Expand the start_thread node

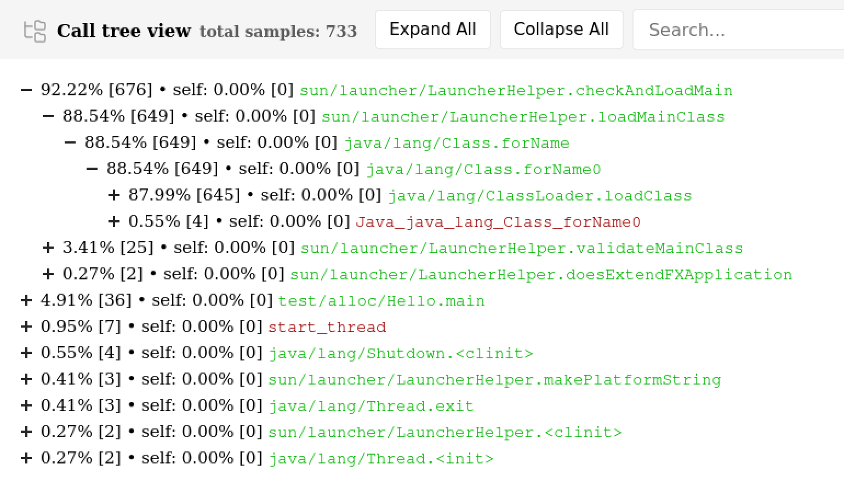coord(26,327)
